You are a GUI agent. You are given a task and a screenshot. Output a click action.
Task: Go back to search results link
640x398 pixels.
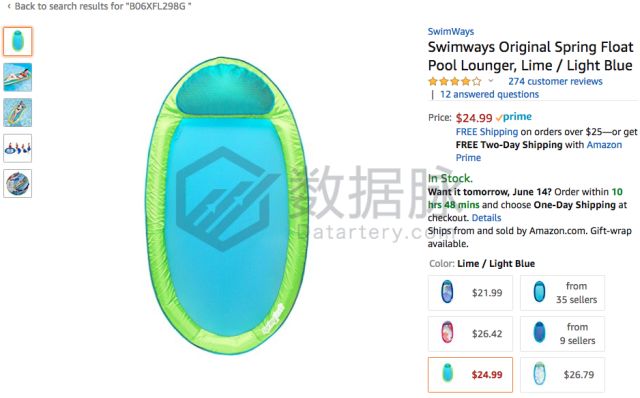coord(99,7)
